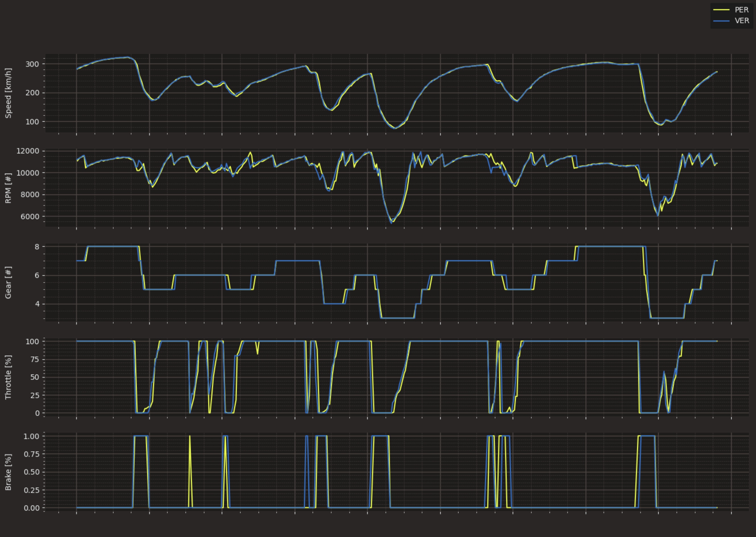Click the 0.25 tick on Brake axis
Screen dimensions: 756x537
pos(32,490)
